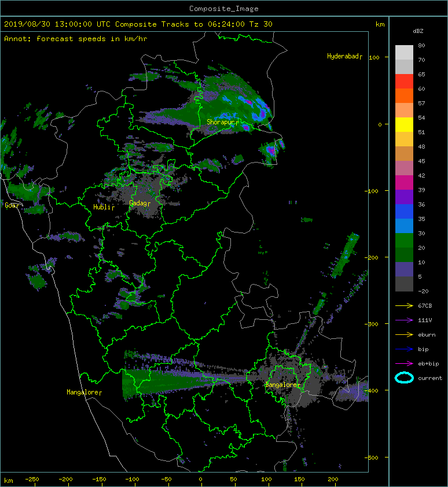Click the -20 value on dBZ scale
Screen dimensions: 448x487
click(x=423, y=292)
